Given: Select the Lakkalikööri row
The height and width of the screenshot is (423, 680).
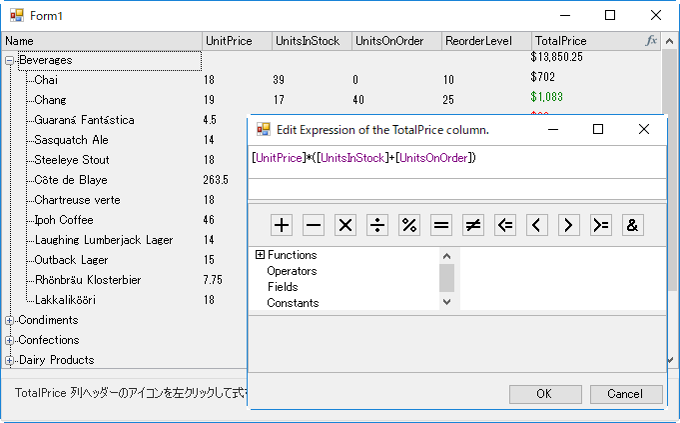Looking at the screenshot, I should pos(65,300).
